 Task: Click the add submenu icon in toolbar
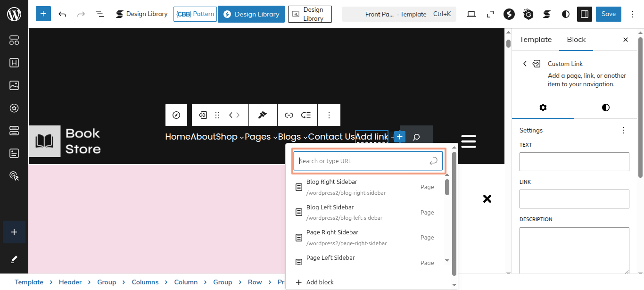point(306,115)
